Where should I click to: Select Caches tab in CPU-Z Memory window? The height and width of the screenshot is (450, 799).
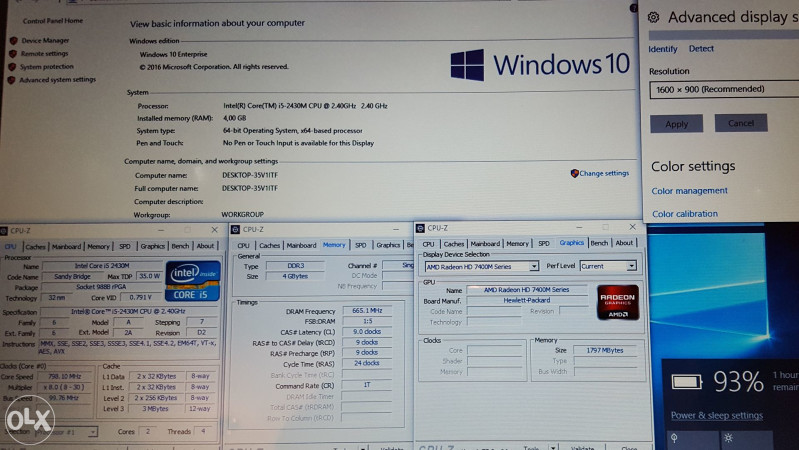coord(270,246)
